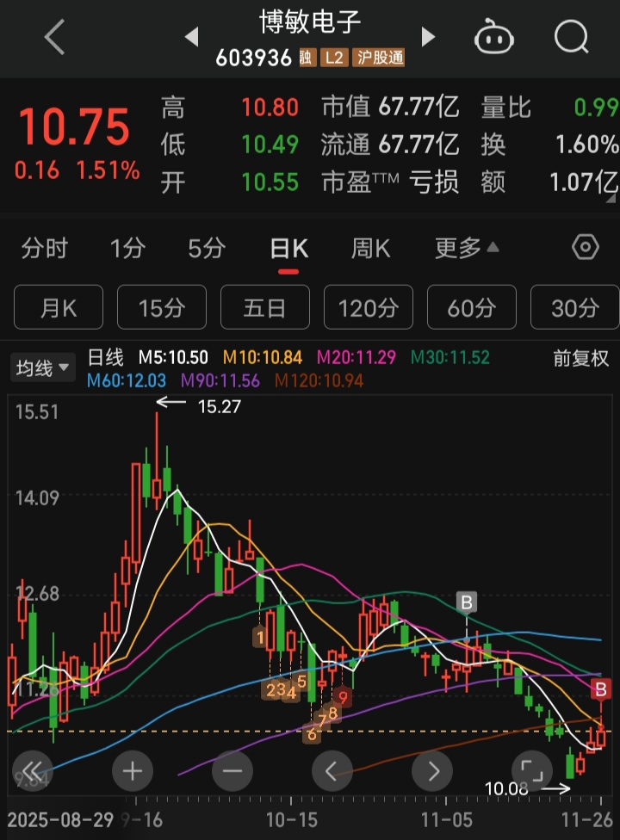
Task: Tap the double-left fast rewind chart button
Action: tap(32, 771)
